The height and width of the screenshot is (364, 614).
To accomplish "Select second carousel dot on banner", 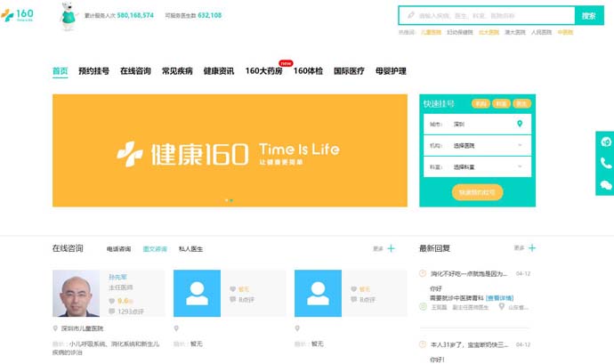I will click(231, 200).
